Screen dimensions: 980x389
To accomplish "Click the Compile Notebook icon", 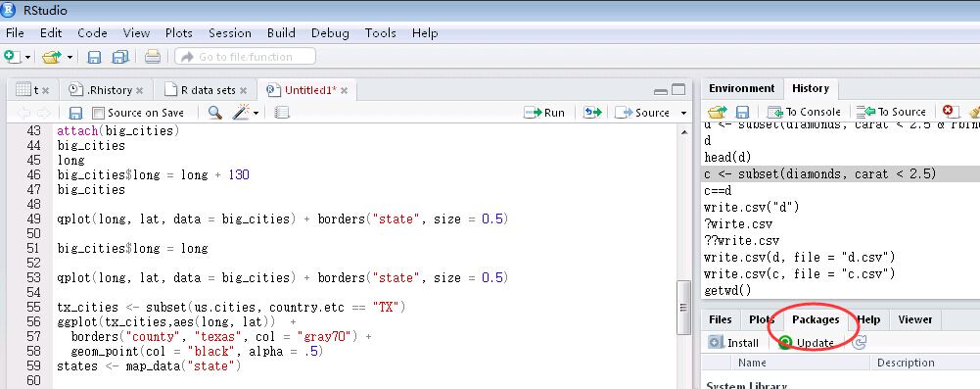I will [282, 113].
